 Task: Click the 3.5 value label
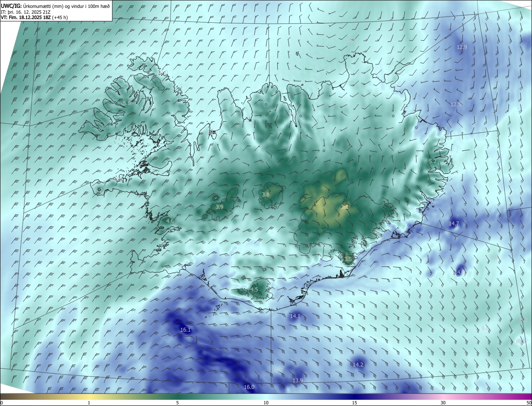pos(348,259)
